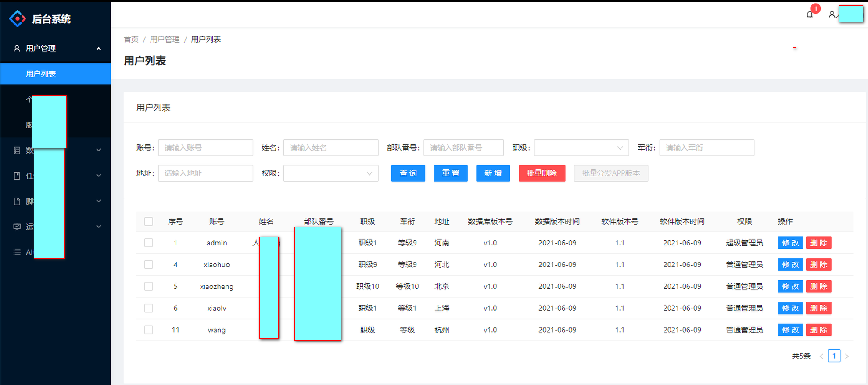Expand the sidebar menu with clipboard icon

tap(99, 176)
